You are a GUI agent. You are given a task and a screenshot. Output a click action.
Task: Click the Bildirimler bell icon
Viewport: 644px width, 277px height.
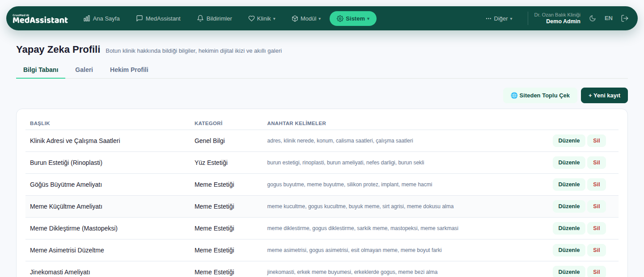pyautogui.click(x=200, y=18)
